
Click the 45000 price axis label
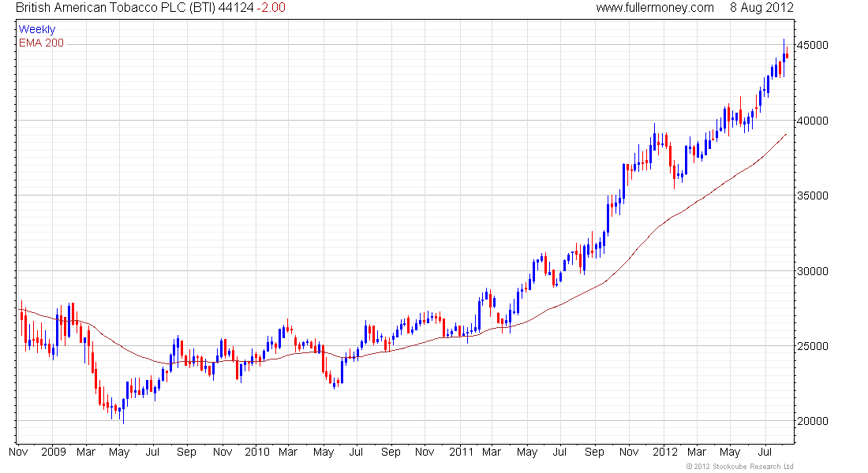[x=813, y=46]
